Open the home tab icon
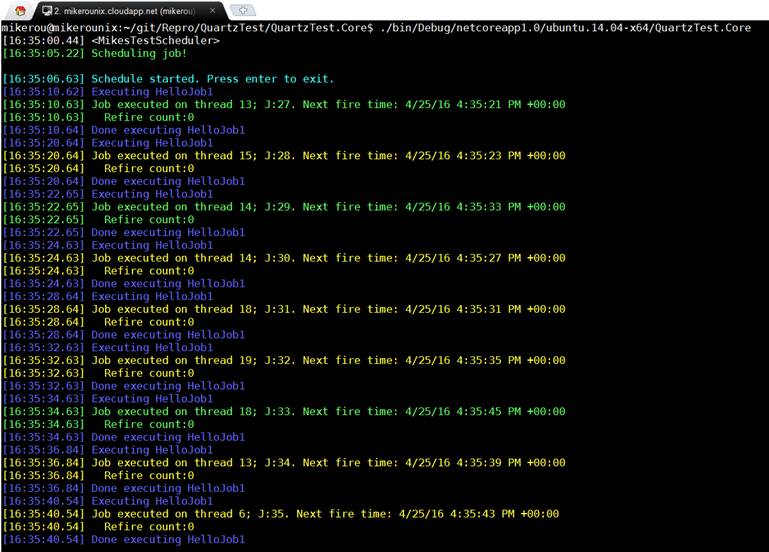Image resolution: width=769 pixels, height=552 pixels. pos(20,10)
